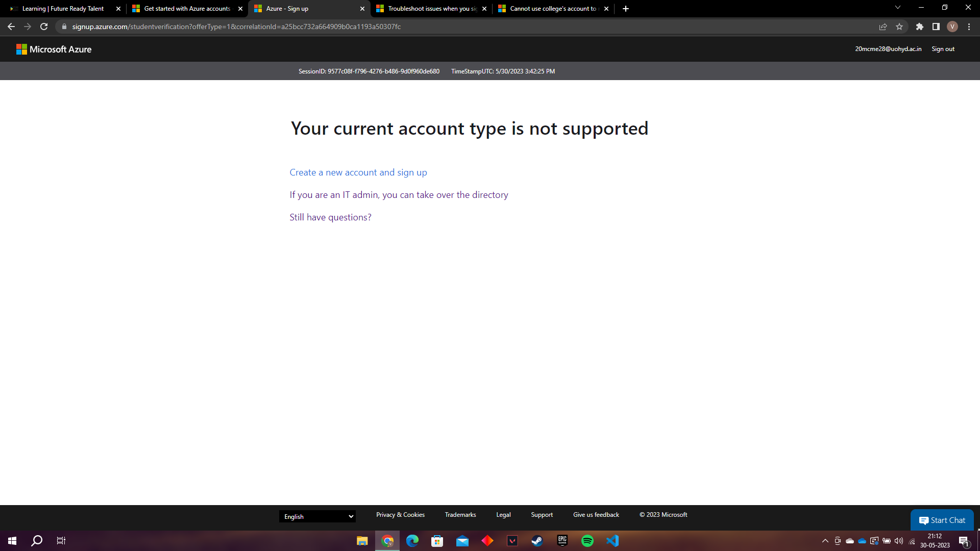
Task: Open the tab search dropdown arrow
Action: 897,7
